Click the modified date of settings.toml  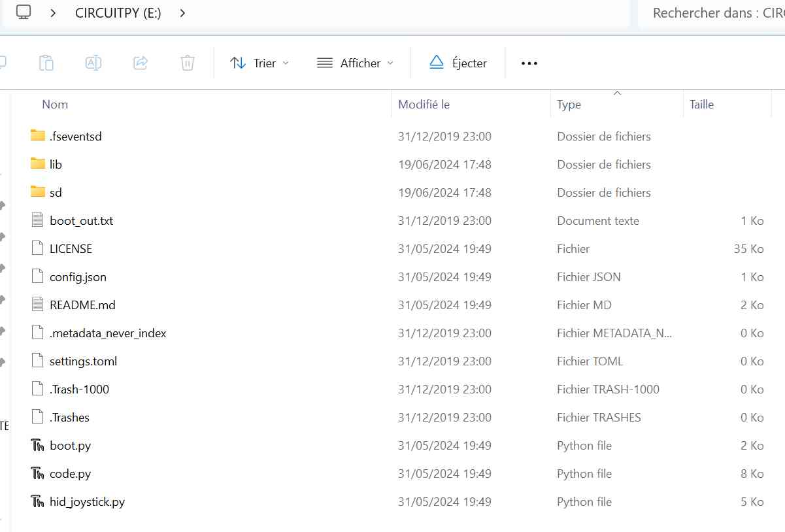point(445,361)
